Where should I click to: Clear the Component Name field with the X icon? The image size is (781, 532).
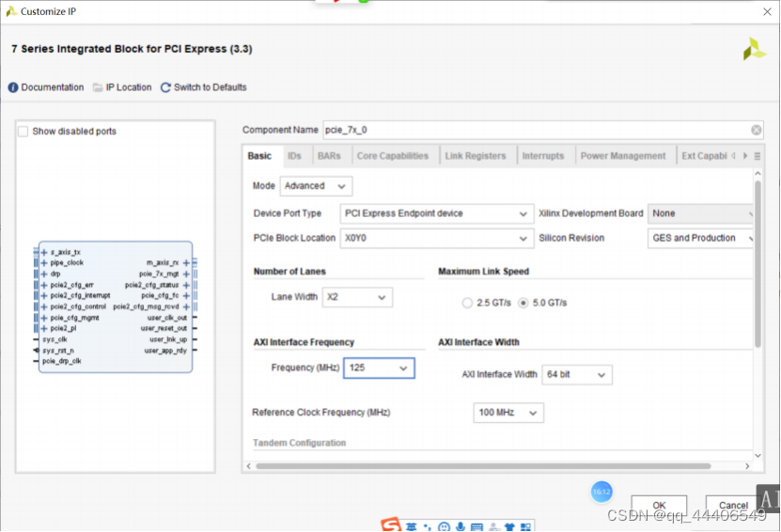coord(757,130)
